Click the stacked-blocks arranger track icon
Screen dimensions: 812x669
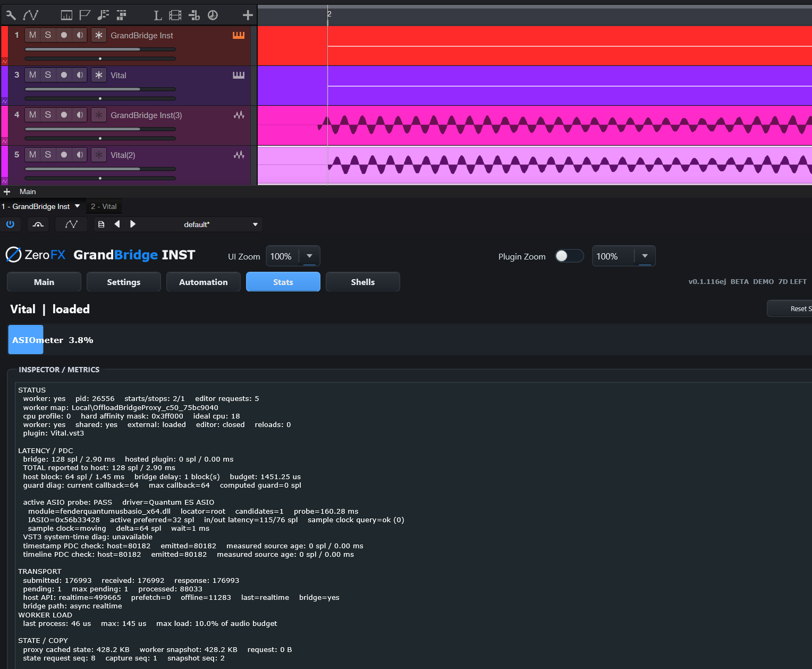tap(122, 15)
